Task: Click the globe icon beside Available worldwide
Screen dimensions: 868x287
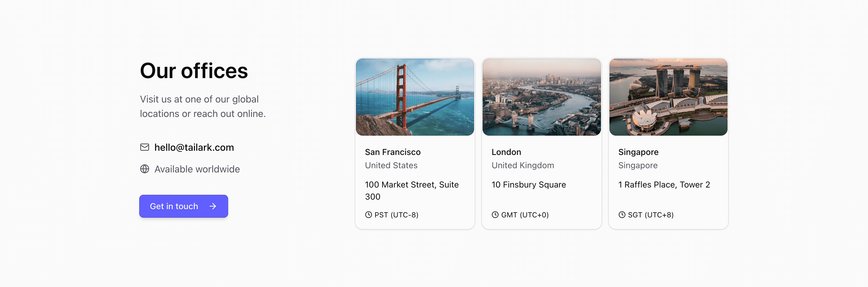Action: (145, 169)
